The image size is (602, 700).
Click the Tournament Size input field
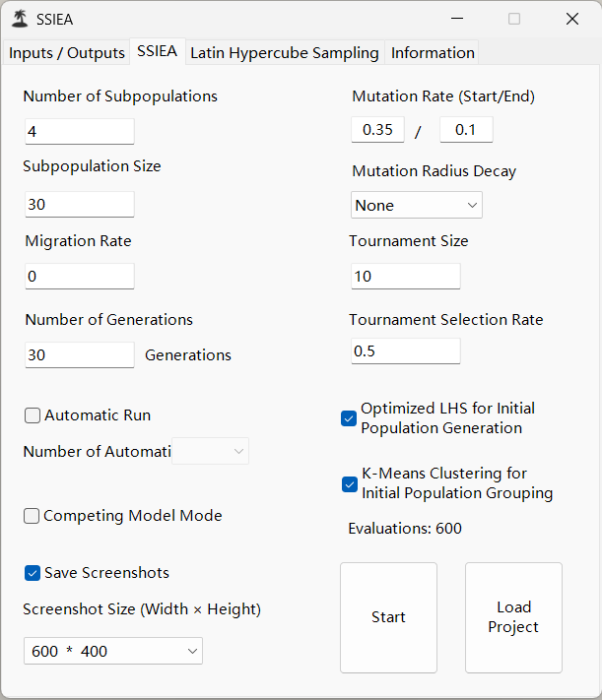click(406, 276)
